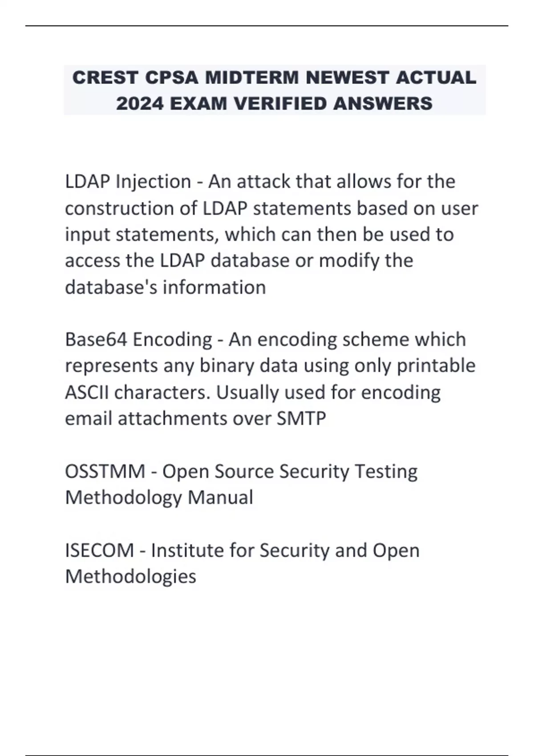Click the text 'Open Source Security Testing'
Image resolution: width=534 pixels, height=756 pixels.
[x=290, y=471]
